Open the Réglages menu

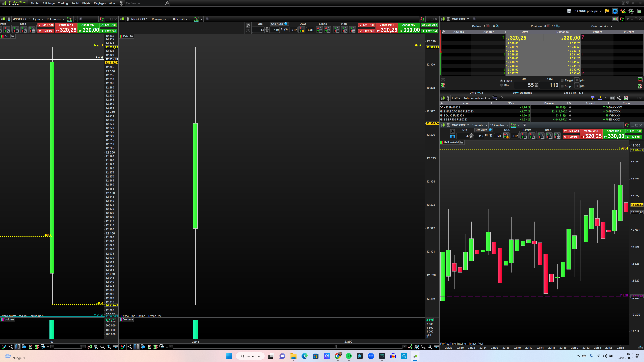click(x=100, y=3)
